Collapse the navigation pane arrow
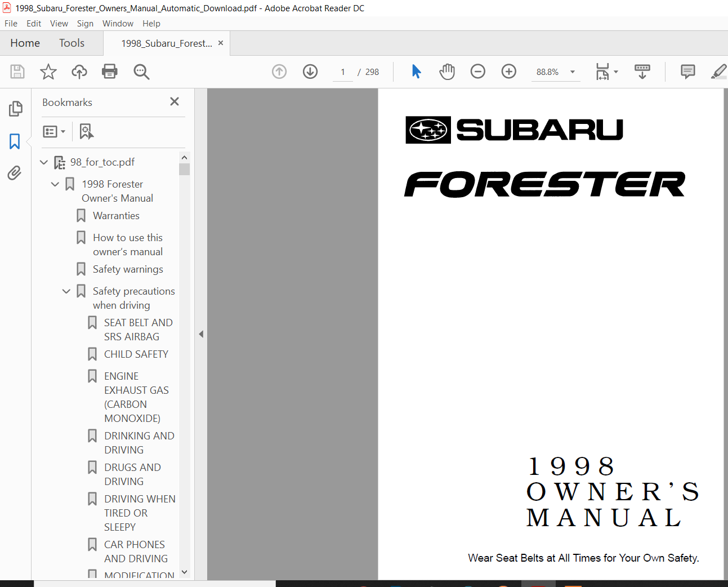728x587 pixels. pos(201,334)
